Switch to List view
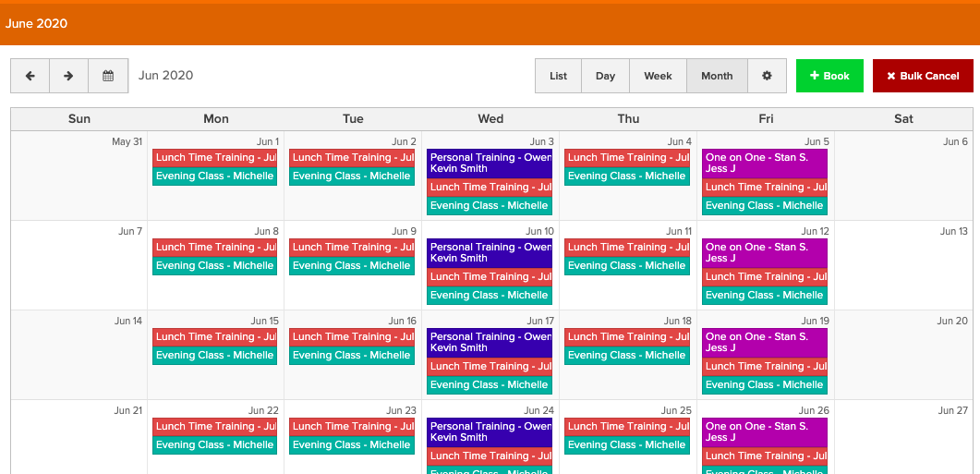This screenshot has width=980, height=474. (x=558, y=76)
